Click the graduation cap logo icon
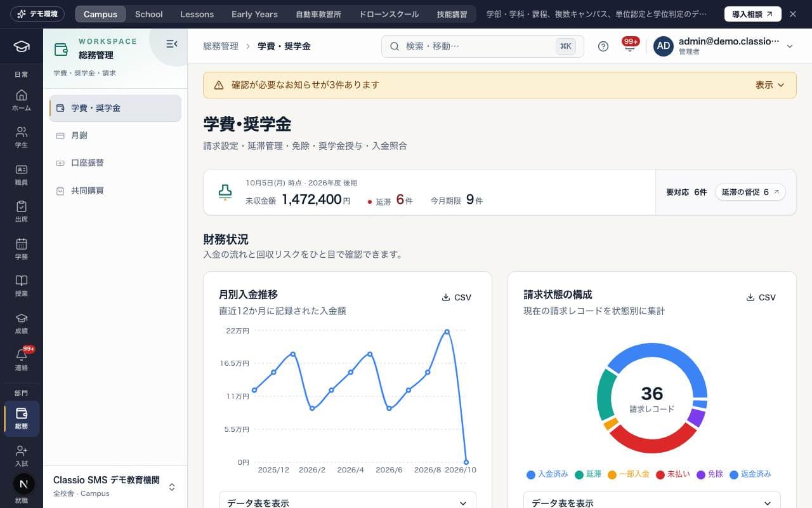Viewport: 812px width, 508px height. (22, 46)
